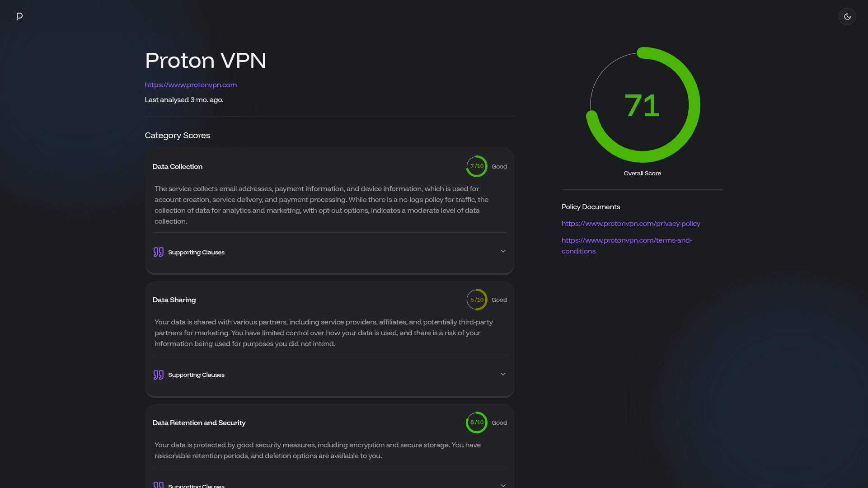This screenshot has height=488, width=868.
Task: Open the privacy-policy document link
Action: tap(631, 223)
